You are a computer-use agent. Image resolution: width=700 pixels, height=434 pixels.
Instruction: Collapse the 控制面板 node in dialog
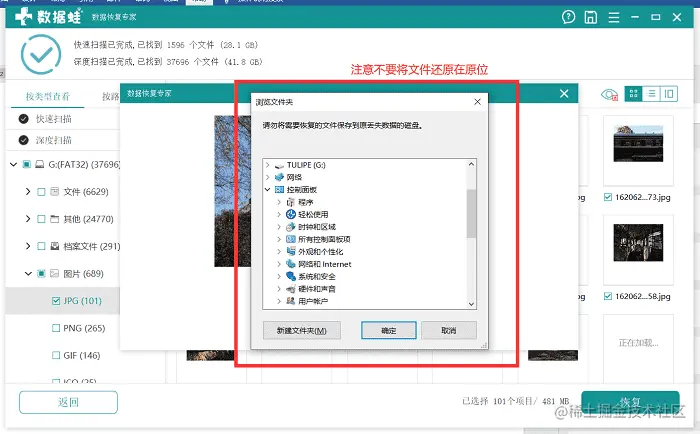click(267, 190)
